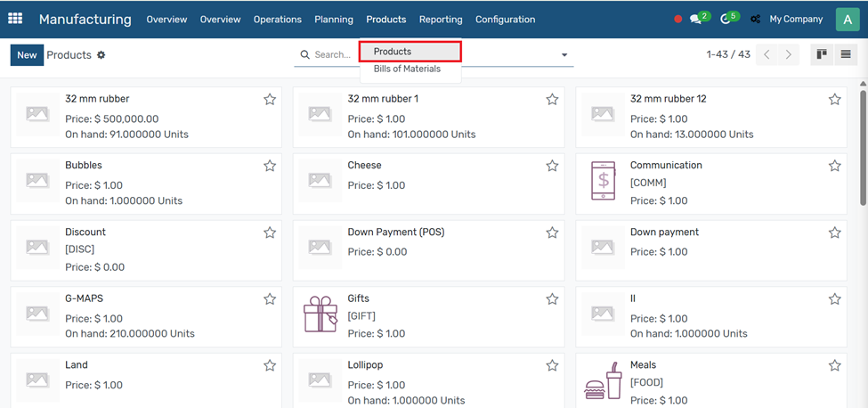Open the Gifts product card thumbnail
868x408 pixels.
pyautogui.click(x=320, y=314)
